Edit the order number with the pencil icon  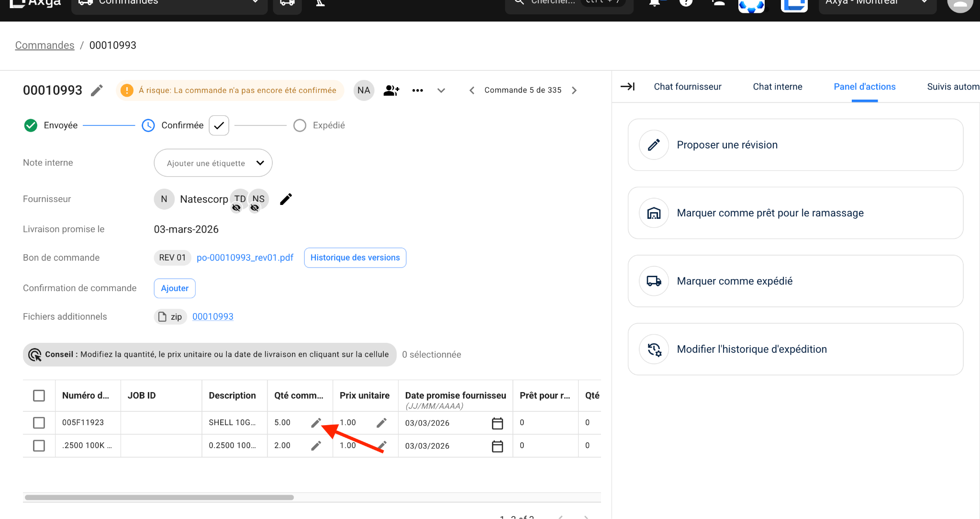[x=97, y=90]
